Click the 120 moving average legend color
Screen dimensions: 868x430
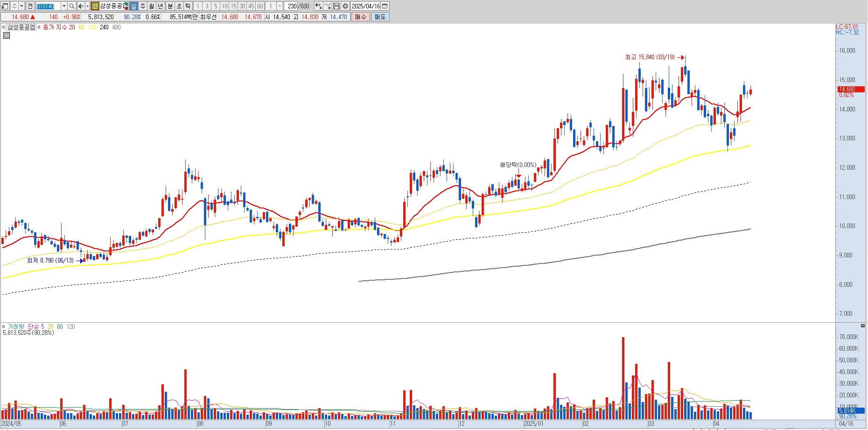click(x=92, y=27)
